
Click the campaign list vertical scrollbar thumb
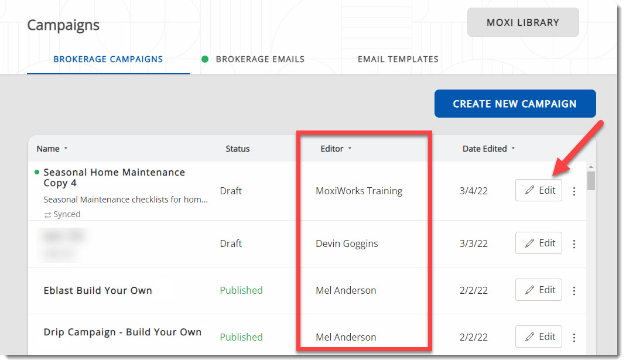[591, 180]
